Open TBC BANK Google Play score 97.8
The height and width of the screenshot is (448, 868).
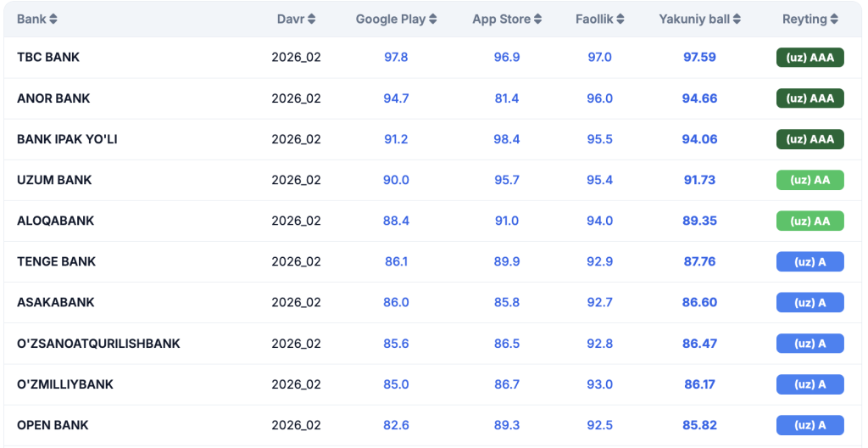(x=396, y=58)
